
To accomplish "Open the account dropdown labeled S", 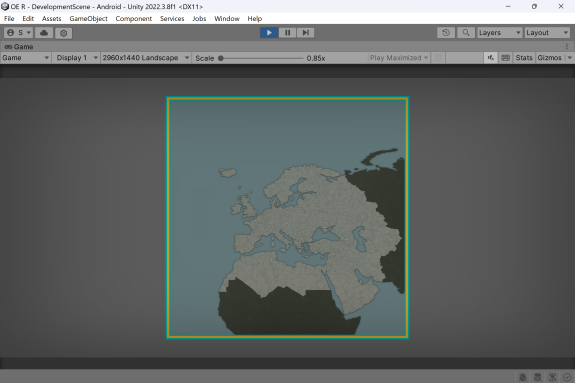I will [x=19, y=33].
